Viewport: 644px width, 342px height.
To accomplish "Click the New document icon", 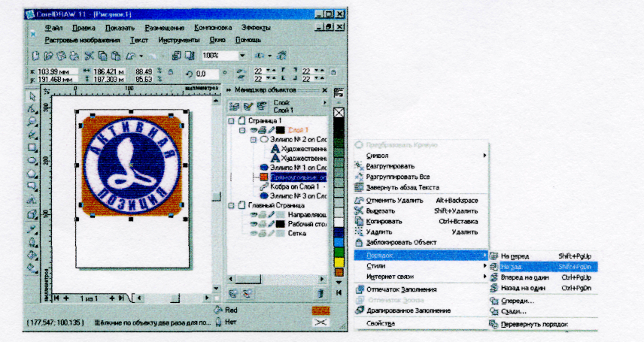I will (35, 56).
